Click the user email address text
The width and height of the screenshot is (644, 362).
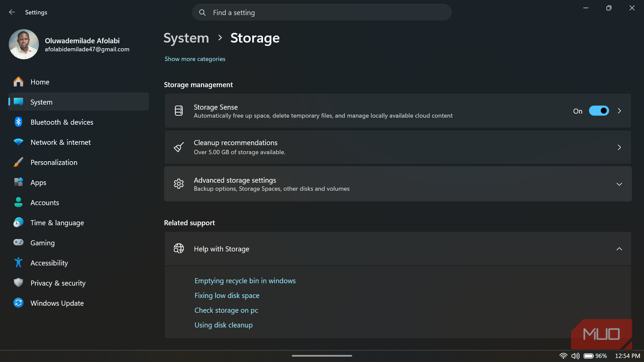pyautogui.click(x=87, y=49)
